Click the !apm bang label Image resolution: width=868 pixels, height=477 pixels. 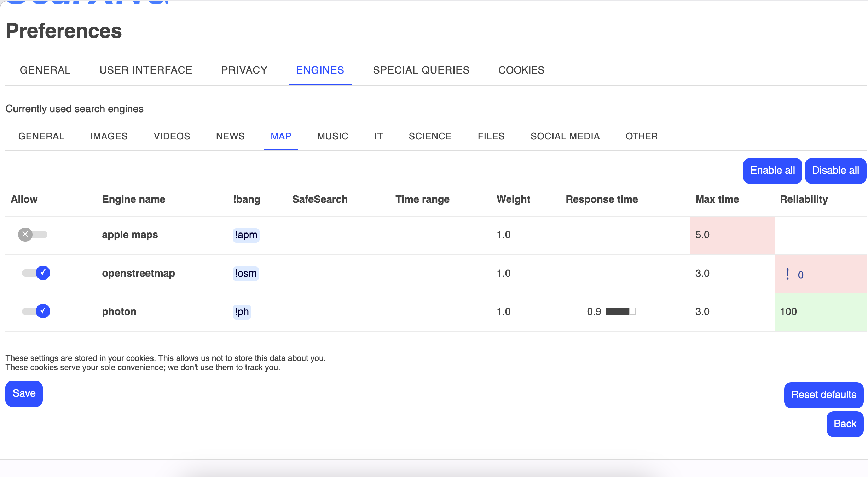coord(246,235)
